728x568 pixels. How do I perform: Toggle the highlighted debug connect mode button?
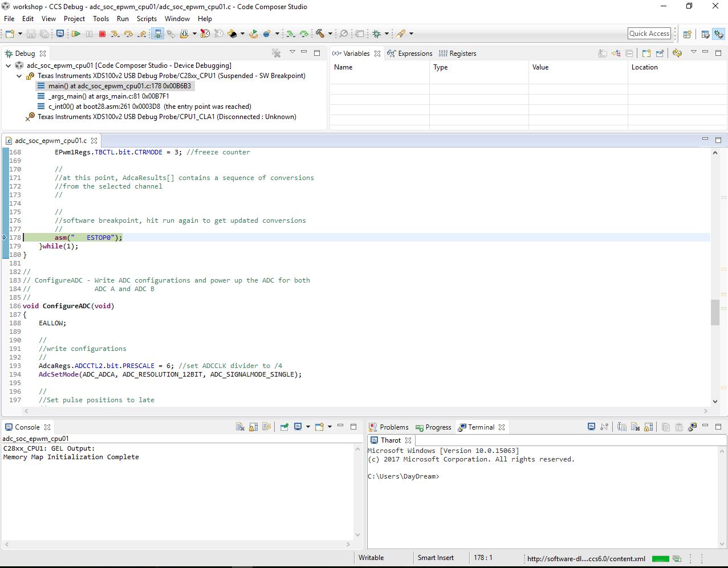pos(157,34)
